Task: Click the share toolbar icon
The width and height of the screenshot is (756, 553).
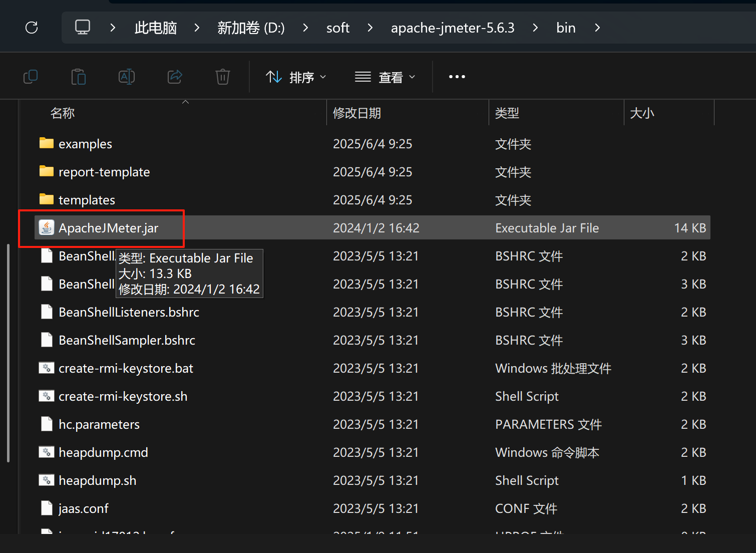Action: [x=175, y=77]
